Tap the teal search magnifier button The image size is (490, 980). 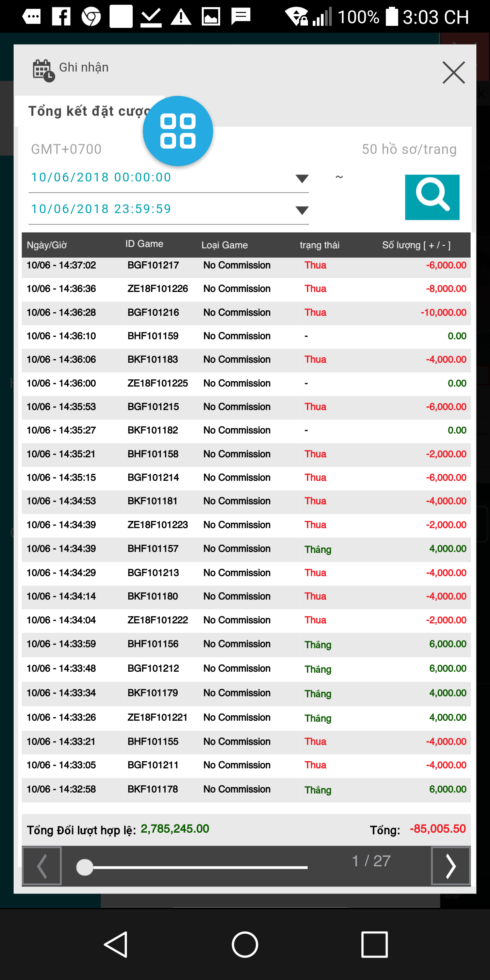click(x=432, y=197)
